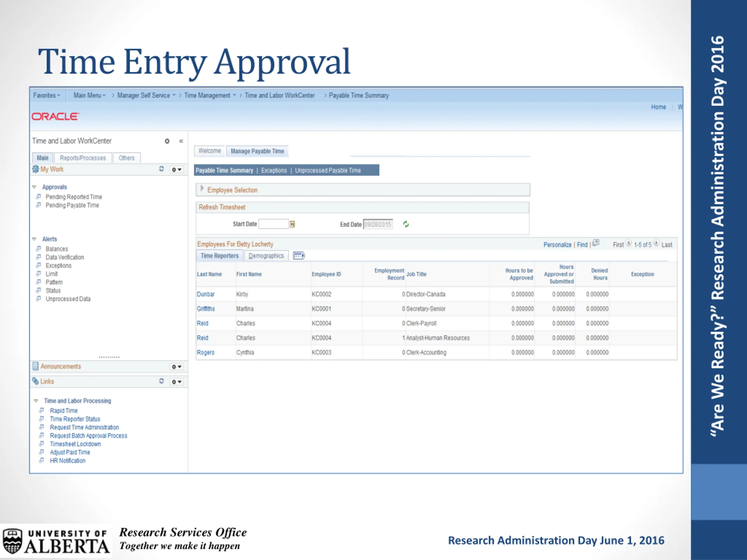The width and height of the screenshot is (747, 560).
Task: Collapse Time and Labor Processing section
Action: [36, 401]
